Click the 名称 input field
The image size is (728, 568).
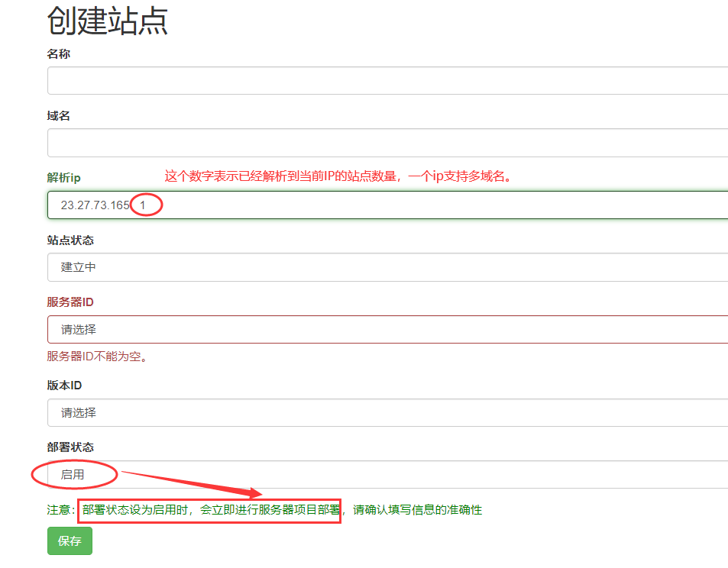click(x=387, y=81)
